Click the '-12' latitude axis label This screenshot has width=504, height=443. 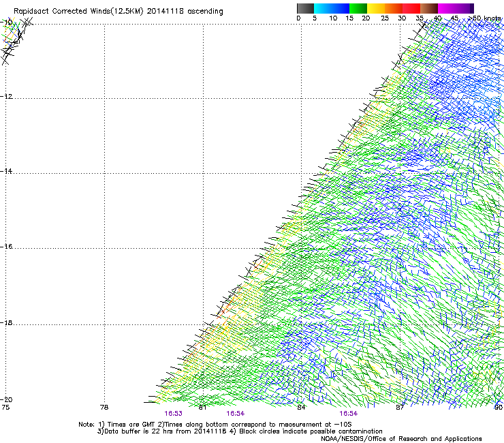point(7,97)
